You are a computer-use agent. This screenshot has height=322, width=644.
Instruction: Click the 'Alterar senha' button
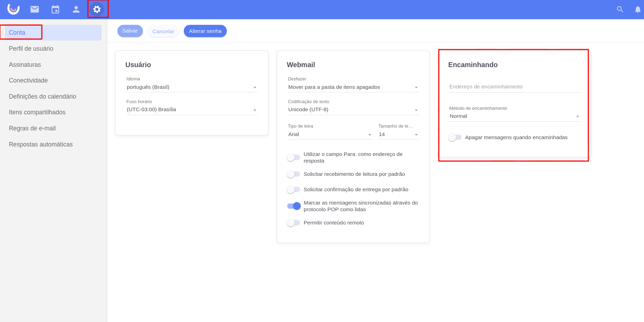[x=205, y=31]
